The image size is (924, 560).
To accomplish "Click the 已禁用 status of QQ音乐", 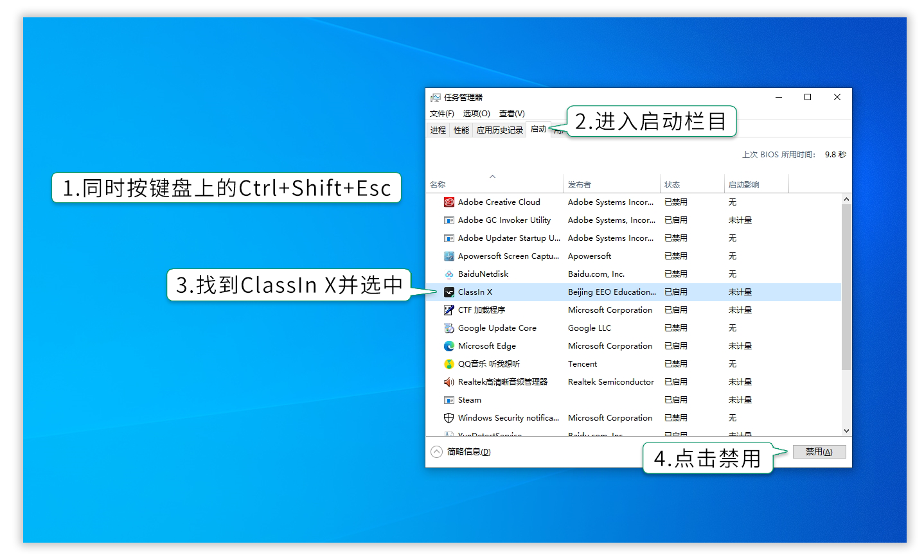I will coord(676,364).
